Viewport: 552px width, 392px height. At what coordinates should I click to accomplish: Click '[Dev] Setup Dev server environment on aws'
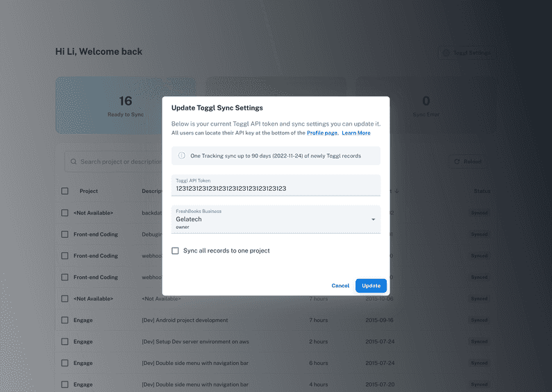click(195, 341)
